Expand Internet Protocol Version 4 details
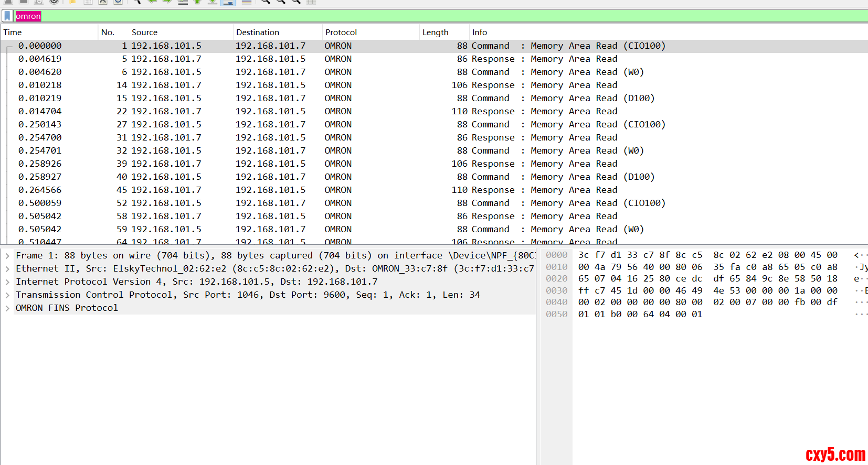Screen dimensions: 868x465 [7, 282]
